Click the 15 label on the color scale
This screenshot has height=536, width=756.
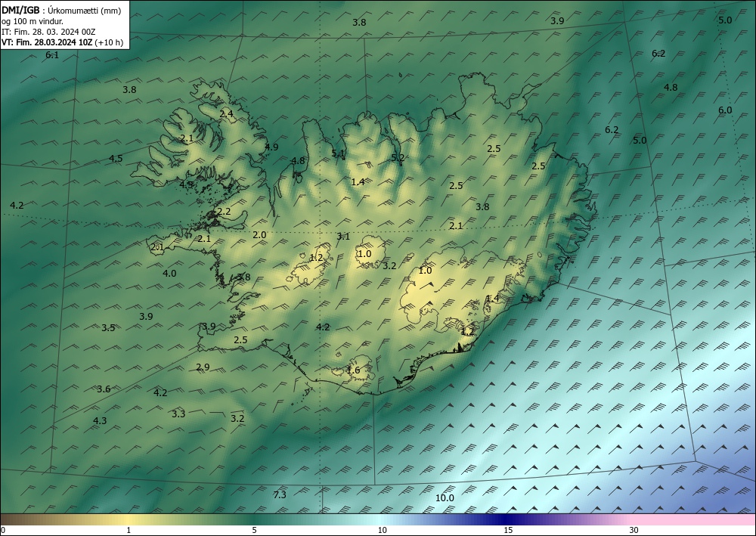point(508,530)
